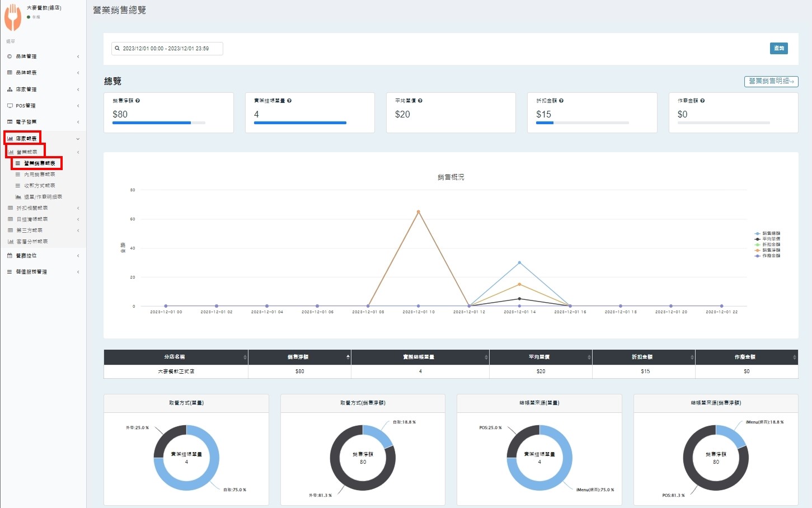This screenshot has width=812, height=508.
Task: Click the date range search field
Action: click(x=167, y=49)
